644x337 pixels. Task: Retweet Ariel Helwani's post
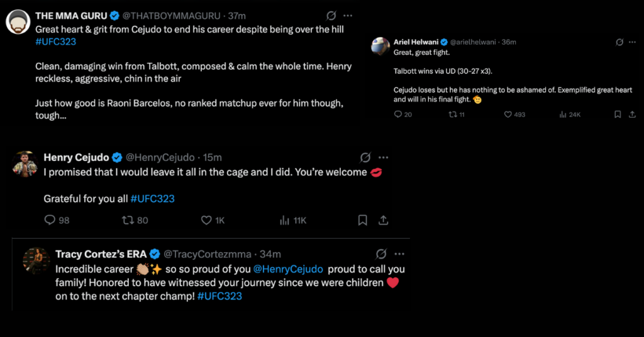click(452, 114)
